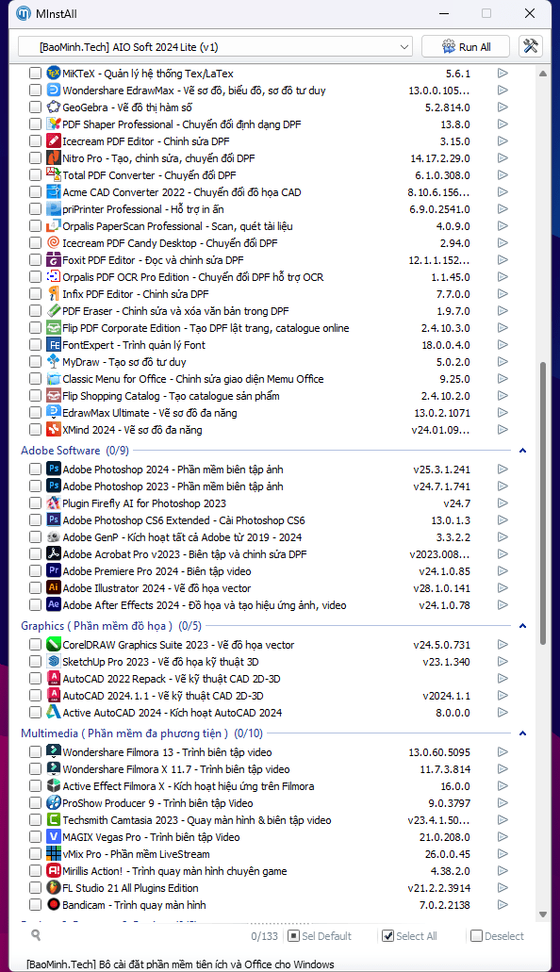Open the AIO Soft 2024 Lite profile dropdown

(215, 46)
